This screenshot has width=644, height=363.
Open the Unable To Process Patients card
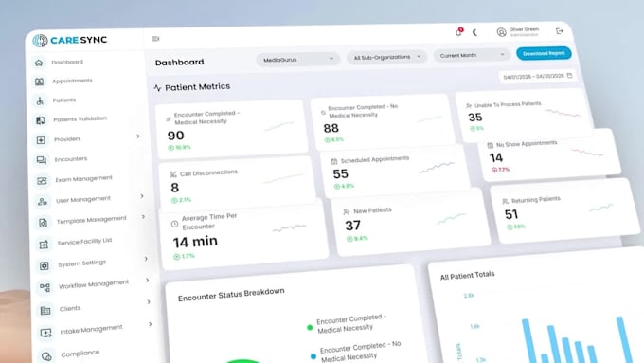(524, 115)
